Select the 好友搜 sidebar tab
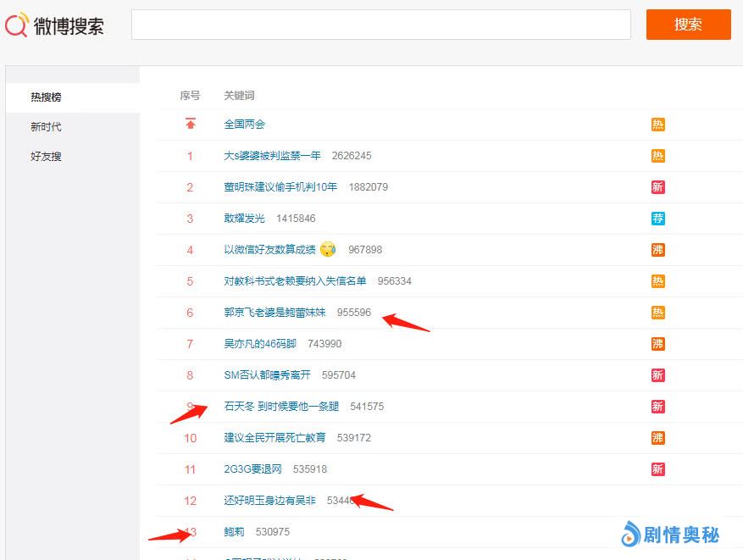The width and height of the screenshot is (743, 560). click(47, 157)
